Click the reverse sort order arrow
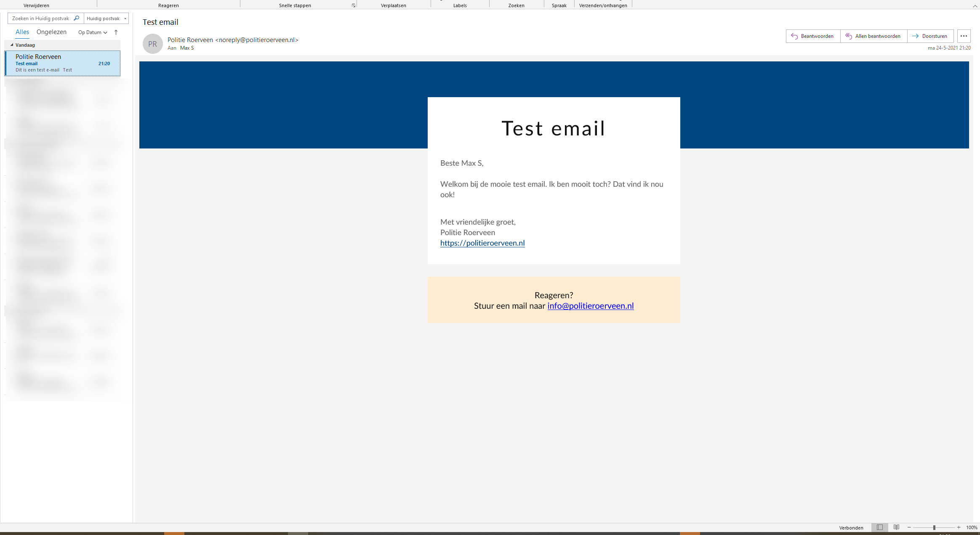The width and height of the screenshot is (980, 535). coord(116,32)
